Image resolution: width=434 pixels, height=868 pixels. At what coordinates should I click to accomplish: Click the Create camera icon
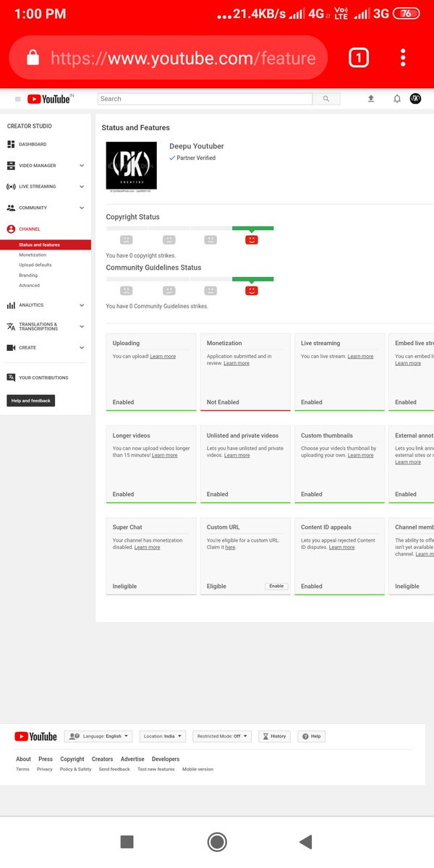[11, 348]
